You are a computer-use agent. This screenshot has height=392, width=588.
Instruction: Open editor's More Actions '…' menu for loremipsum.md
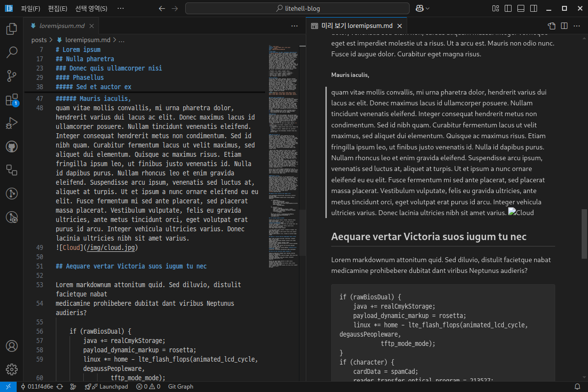(x=294, y=26)
